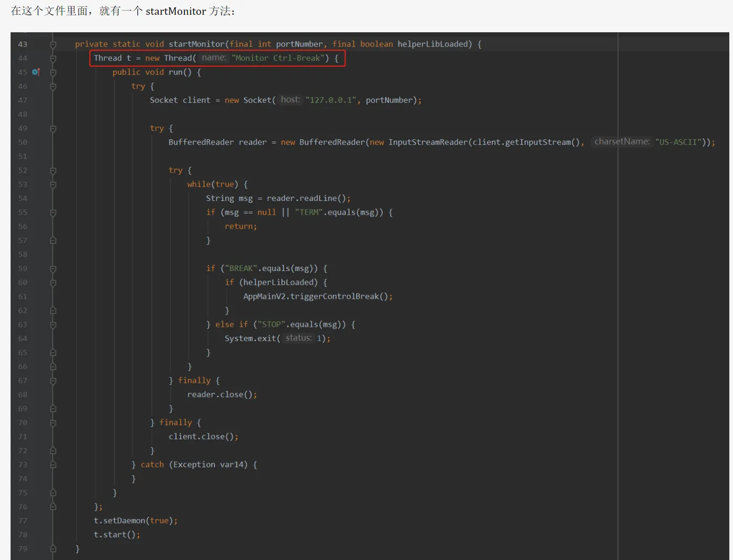This screenshot has height=560, width=733.
Task: Click line number 43 in the gutter
Action: point(23,44)
